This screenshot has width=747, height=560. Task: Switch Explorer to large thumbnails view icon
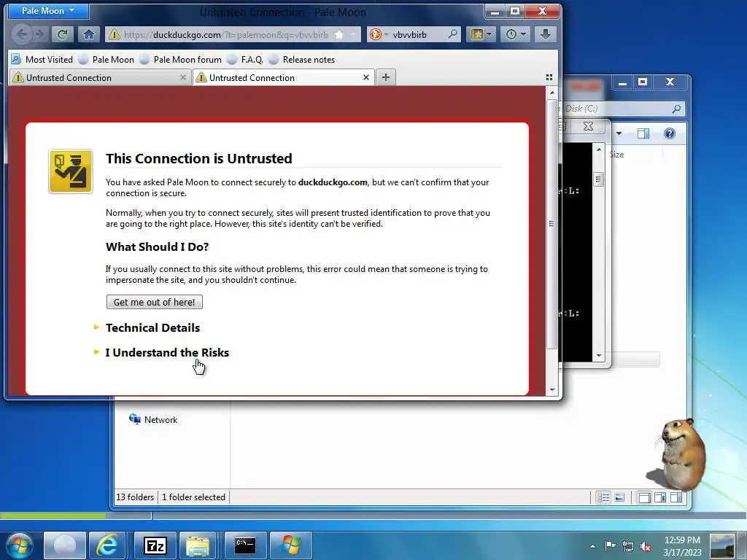tap(619, 497)
